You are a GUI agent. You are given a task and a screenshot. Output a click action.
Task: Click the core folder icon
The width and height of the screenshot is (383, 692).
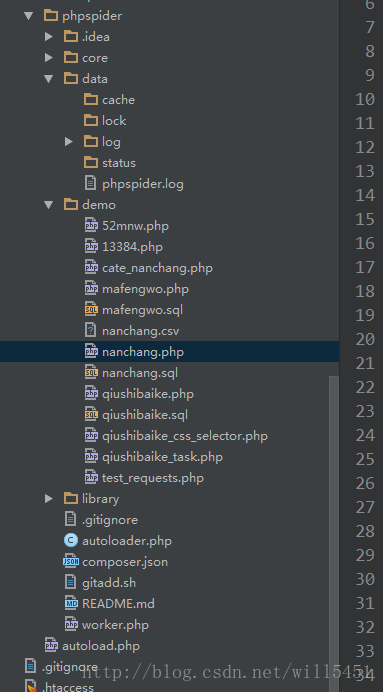point(71,58)
